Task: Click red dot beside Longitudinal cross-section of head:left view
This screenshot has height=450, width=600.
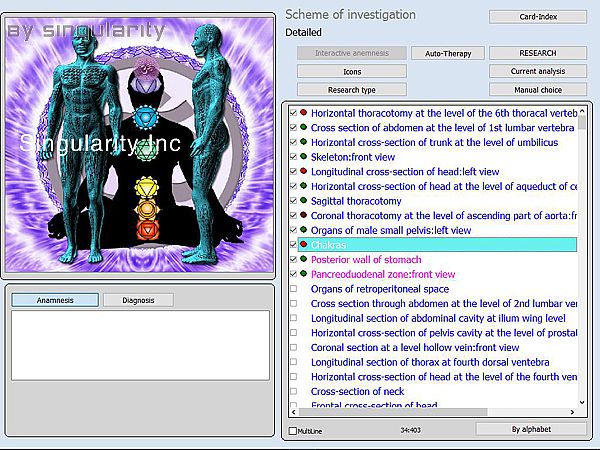Action: [304, 172]
